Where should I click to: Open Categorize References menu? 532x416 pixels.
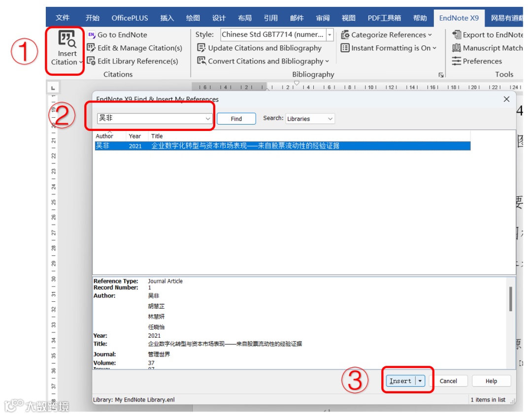387,34
